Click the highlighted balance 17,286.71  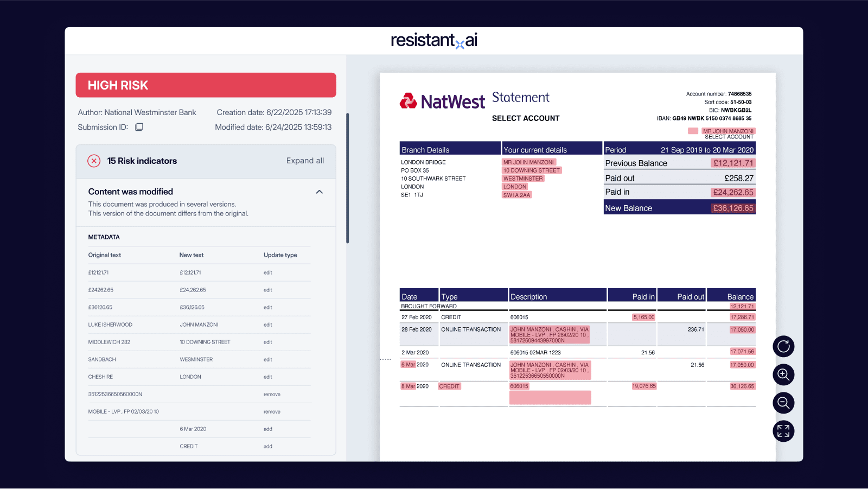(742, 317)
